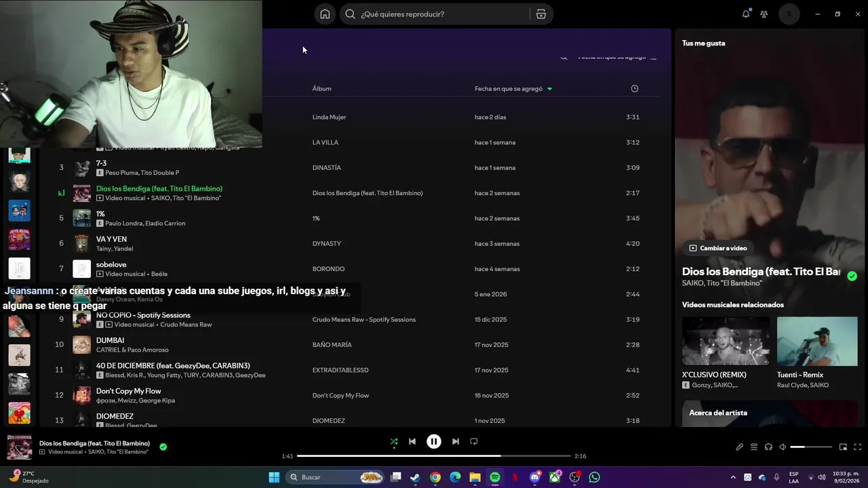Click the 'Cambiar a video' button
The height and width of the screenshot is (488, 868).
[717, 248]
